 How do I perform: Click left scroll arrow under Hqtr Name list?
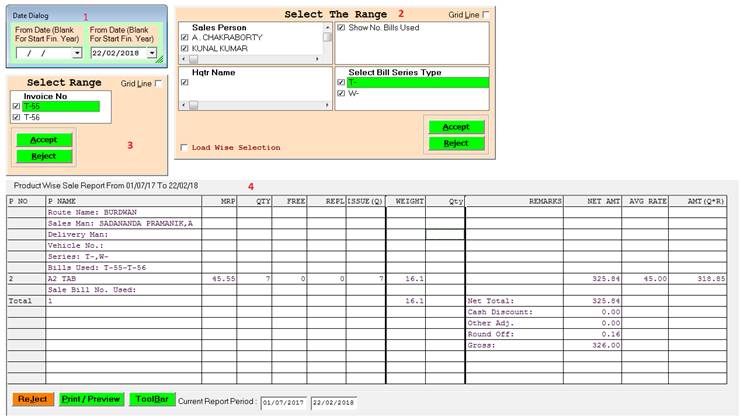[184, 104]
